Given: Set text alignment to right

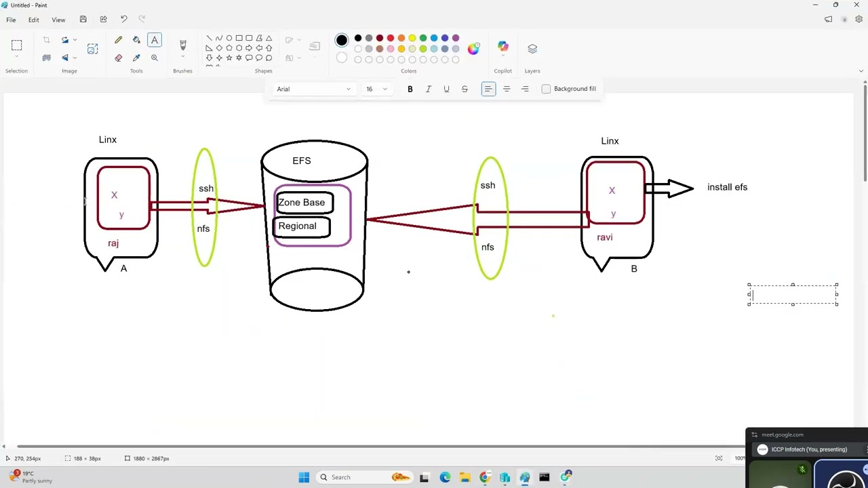Looking at the screenshot, I should (525, 89).
